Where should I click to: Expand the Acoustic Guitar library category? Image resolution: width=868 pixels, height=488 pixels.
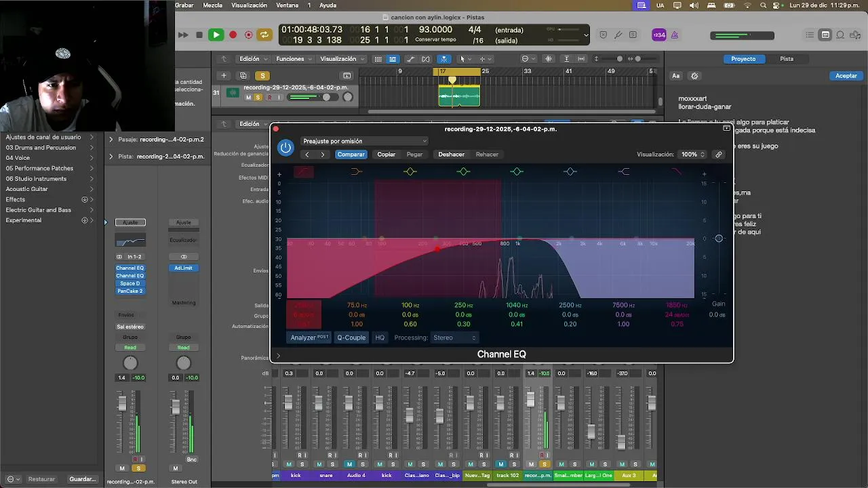pyautogui.click(x=50, y=189)
